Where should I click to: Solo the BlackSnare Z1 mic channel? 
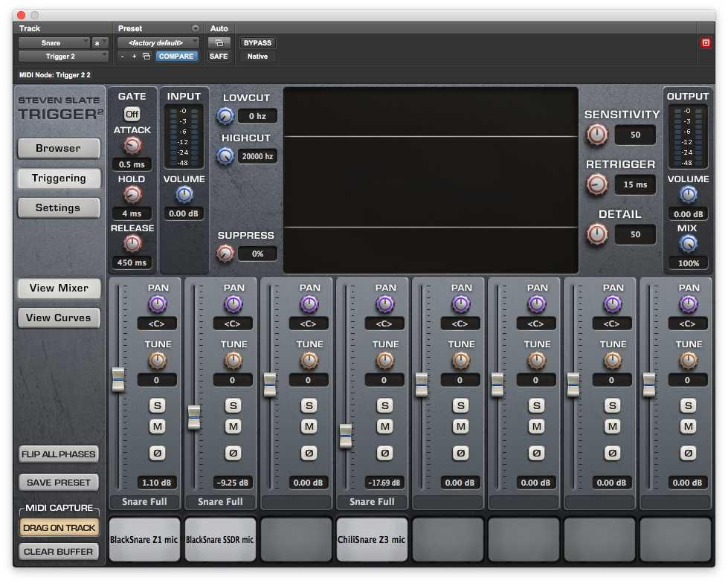(158, 406)
